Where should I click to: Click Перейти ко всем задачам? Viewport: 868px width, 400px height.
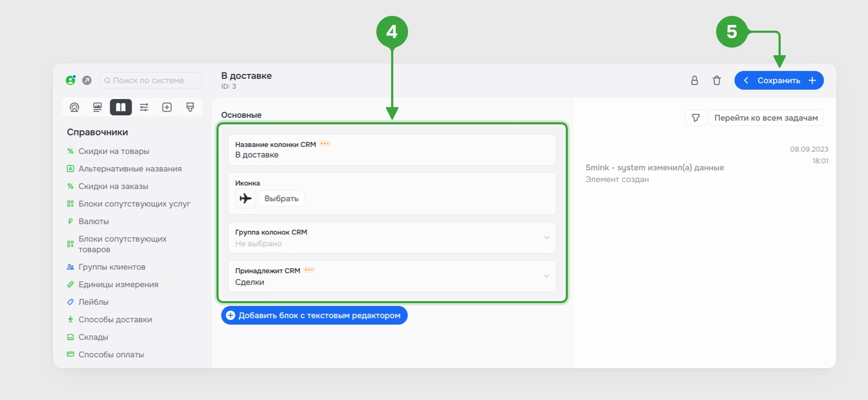coord(766,117)
